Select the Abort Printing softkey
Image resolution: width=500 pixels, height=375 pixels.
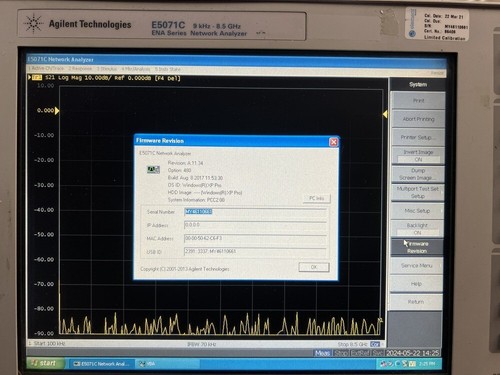418,119
